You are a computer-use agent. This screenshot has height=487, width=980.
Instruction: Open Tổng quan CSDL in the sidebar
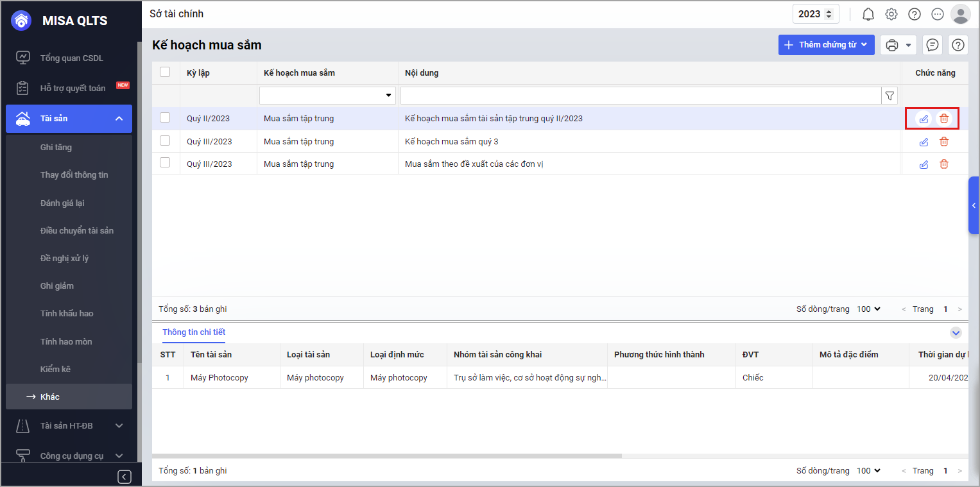pos(71,58)
